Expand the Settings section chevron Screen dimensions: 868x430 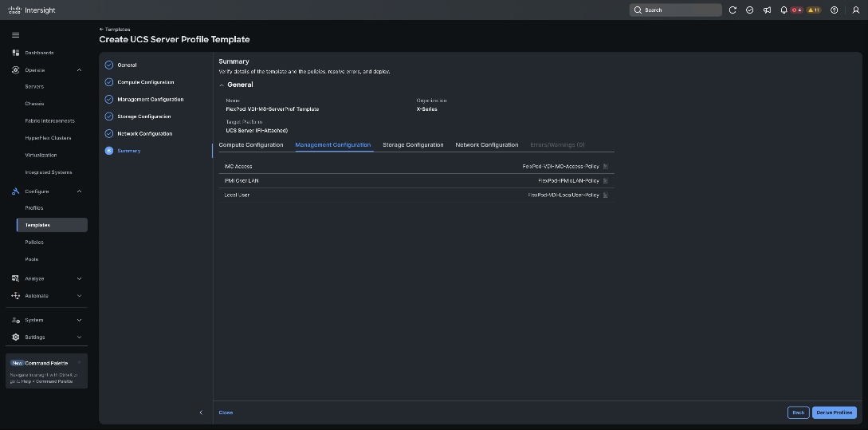point(79,337)
